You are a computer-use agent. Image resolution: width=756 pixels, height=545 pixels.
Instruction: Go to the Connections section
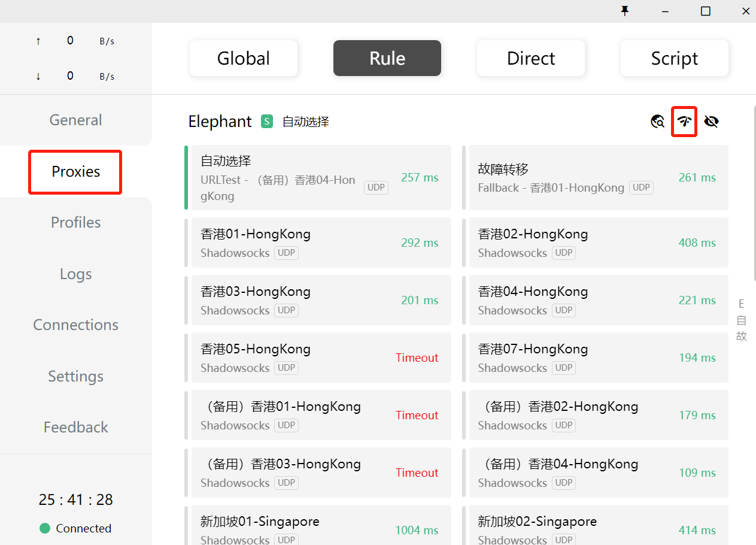tap(75, 325)
